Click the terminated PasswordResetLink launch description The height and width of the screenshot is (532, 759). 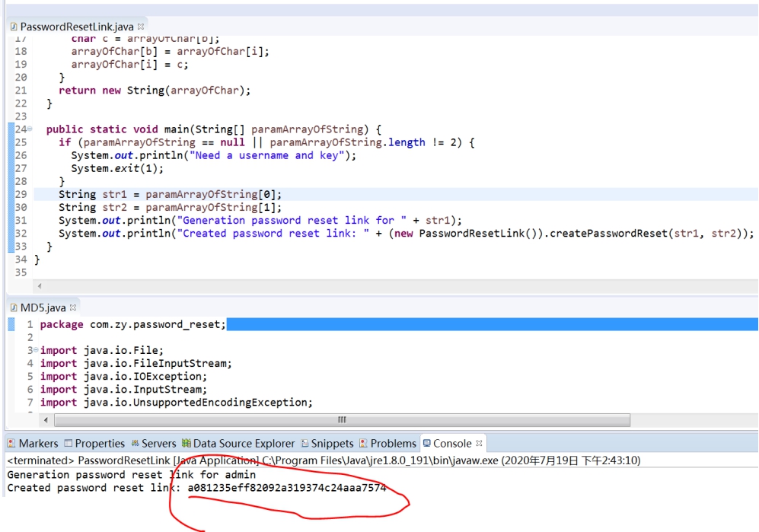[324, 460]
